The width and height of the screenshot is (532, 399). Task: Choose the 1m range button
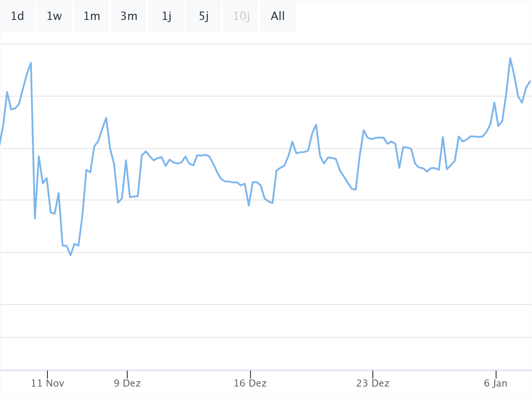92,16
